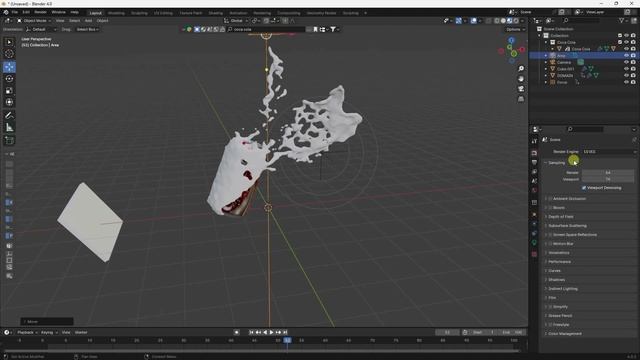Toggle Coca Cola collection exclude checkbox
The width and height of the screenshot is (640, 360).
coord(620,42)
